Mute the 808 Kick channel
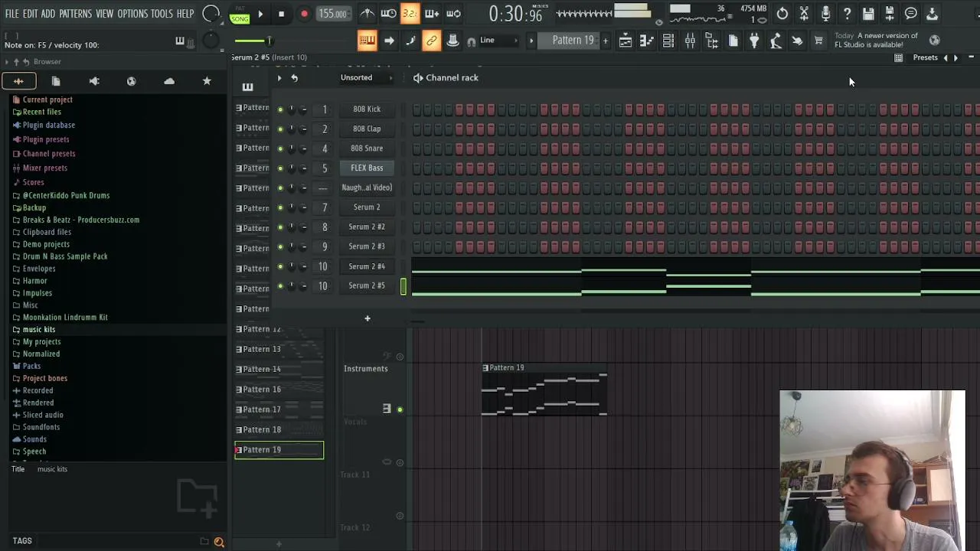980x551 pixels. click(x=280, y=109)
